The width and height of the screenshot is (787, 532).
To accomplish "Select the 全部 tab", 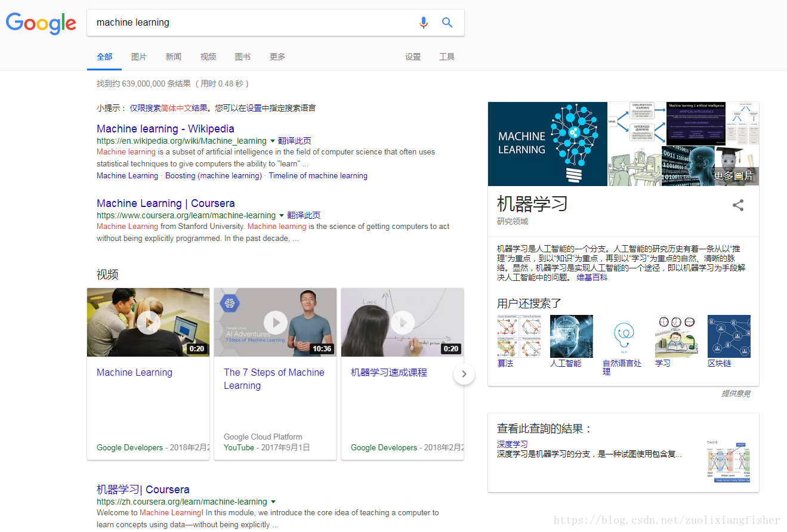I will point(104,57).
